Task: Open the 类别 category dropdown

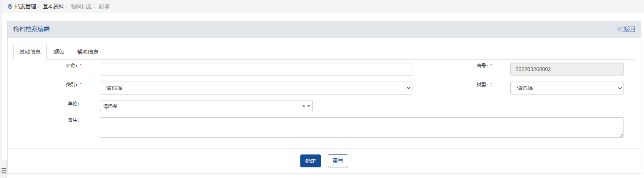Action: (256, 88)
